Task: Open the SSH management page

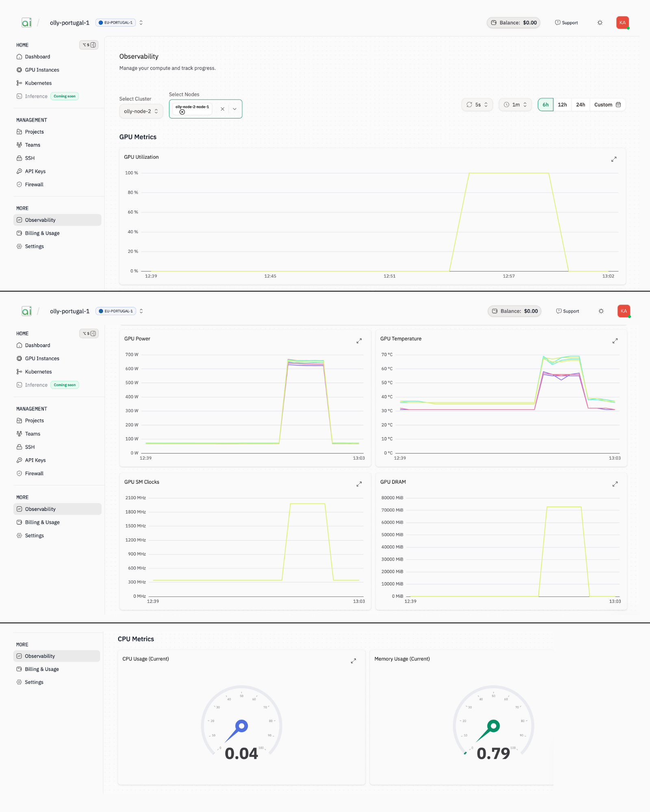Action: (x=29, y=158)
